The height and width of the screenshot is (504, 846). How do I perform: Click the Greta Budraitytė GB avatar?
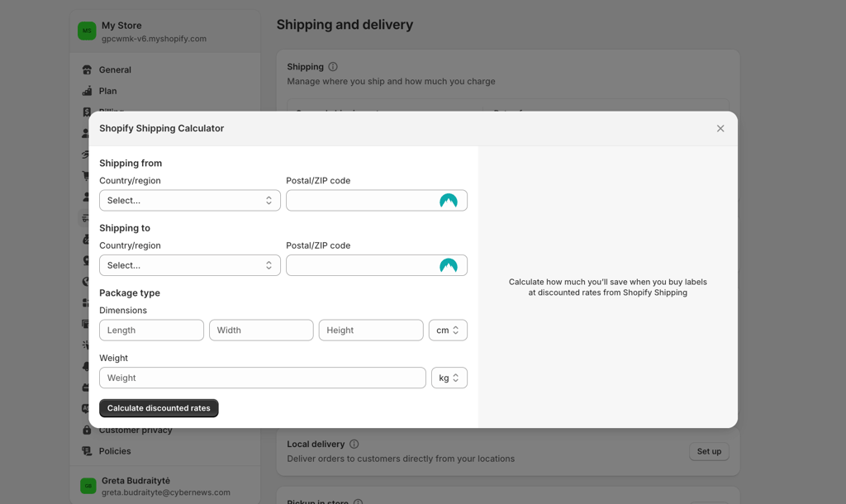[88, 486]
